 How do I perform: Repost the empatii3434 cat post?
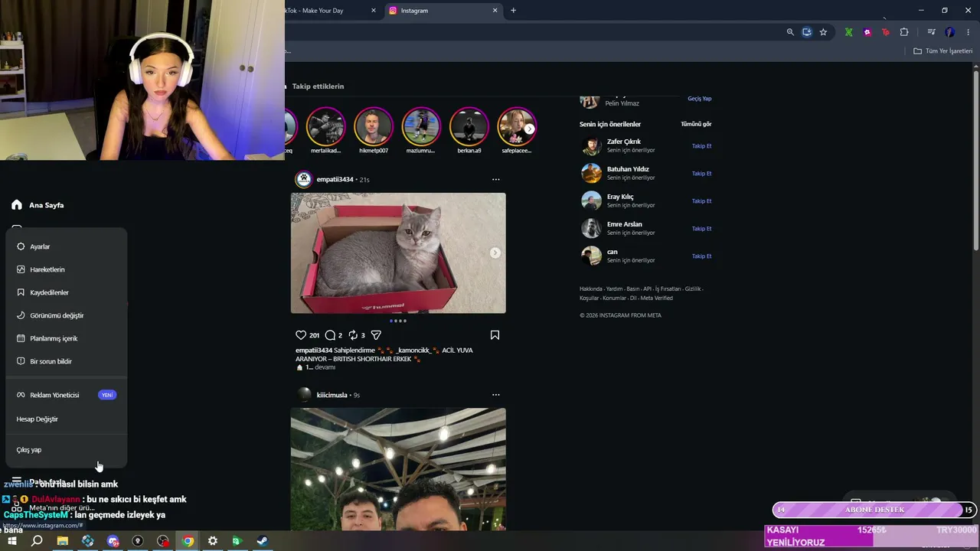pyautogui.click(x=353, y=335)
